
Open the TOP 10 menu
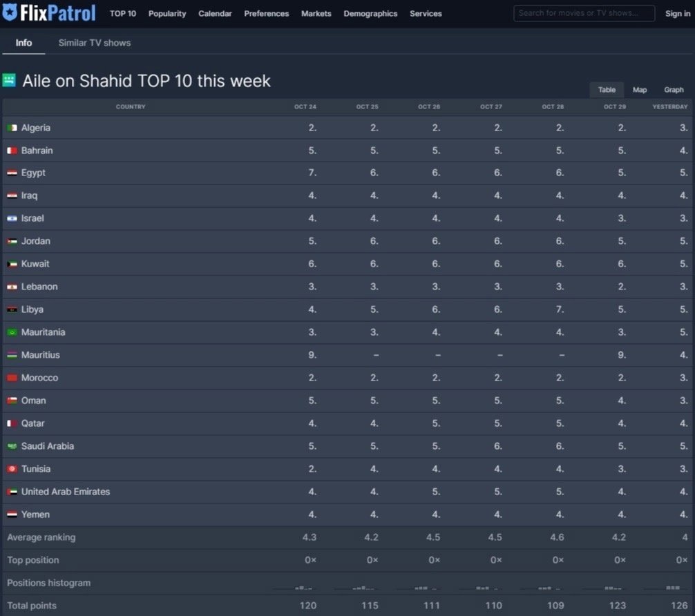pos(123,14)
